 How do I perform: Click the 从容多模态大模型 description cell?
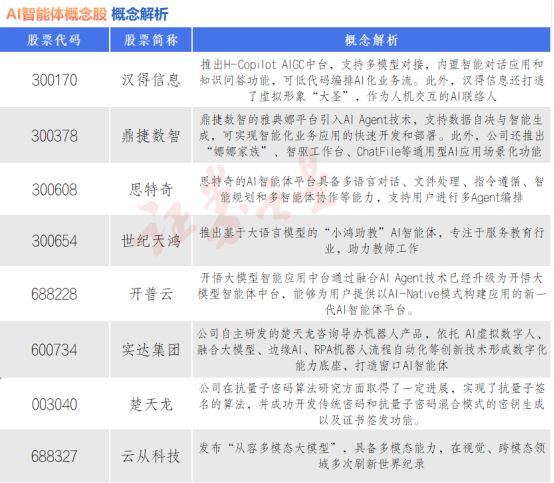coord(372,456)
